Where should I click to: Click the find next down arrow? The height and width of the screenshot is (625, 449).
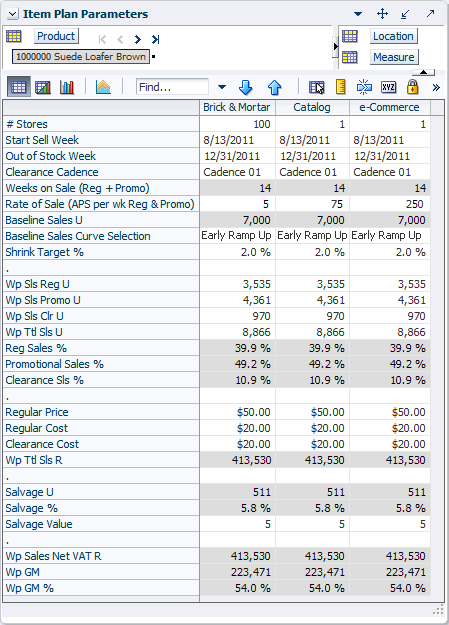(246, 87)
